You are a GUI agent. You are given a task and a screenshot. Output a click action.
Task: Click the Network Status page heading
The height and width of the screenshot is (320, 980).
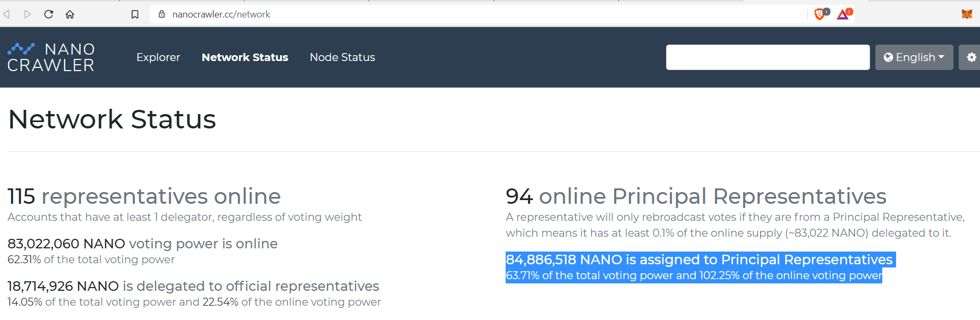click(112, 119)
